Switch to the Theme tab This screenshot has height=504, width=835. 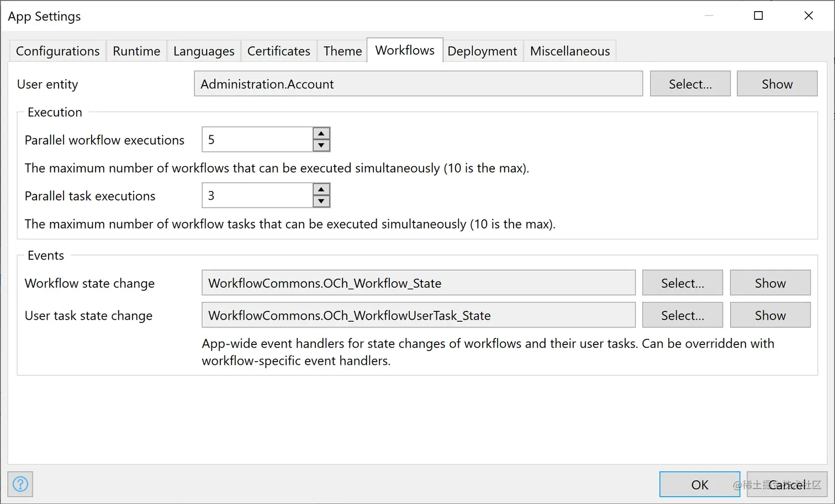pyautogui.click(x=342, y=51)
